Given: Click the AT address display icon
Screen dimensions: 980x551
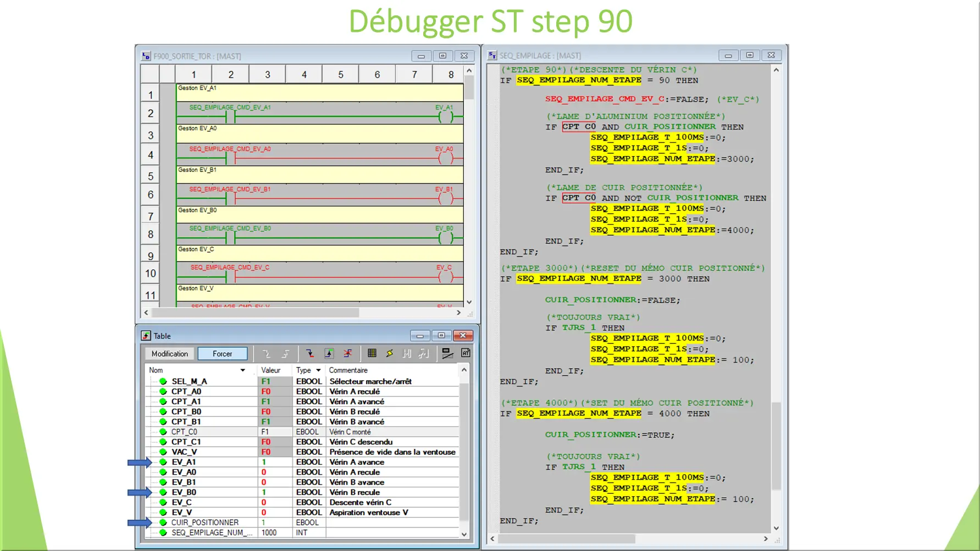Looking at the screenshot, I should pos(465,354).
